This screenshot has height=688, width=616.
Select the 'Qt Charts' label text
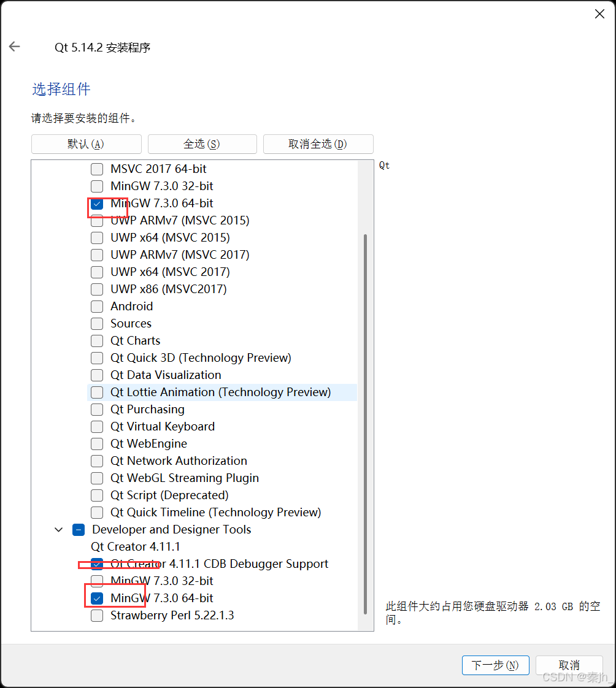pyautogui.click(x=135, y=340)
